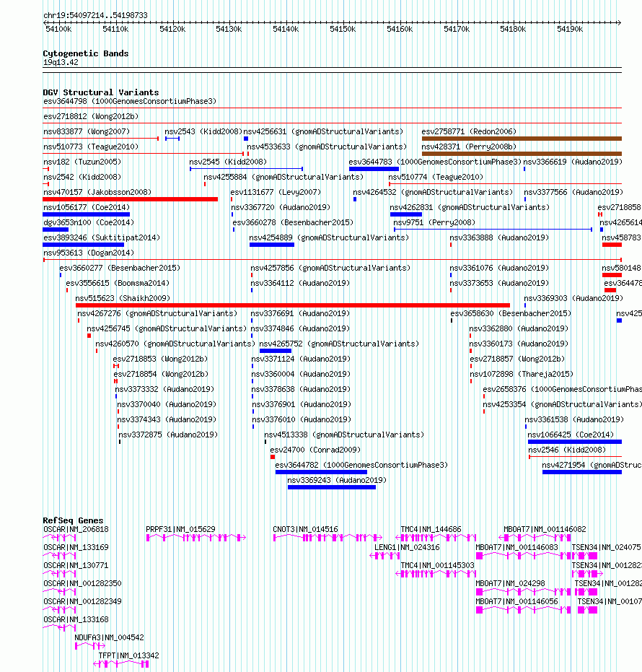This screenshot has width=642, height=672.
Task: Click the long red nsv515623 (Shaikh2009) bar
Action: [x=293, y=305]
